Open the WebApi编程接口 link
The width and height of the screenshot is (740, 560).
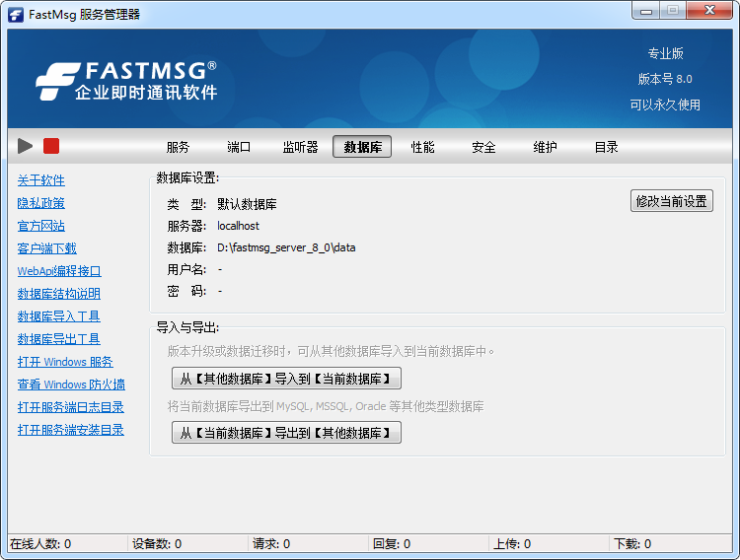coord(59,271)
